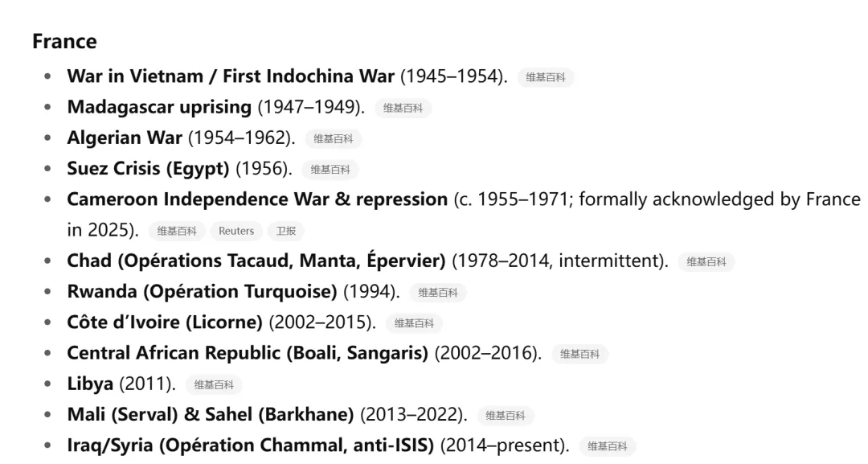This screenshot has width=868, height=464.
Task: Click the Suez Crisis (Egypt) bold title
Action: (148, 169)
